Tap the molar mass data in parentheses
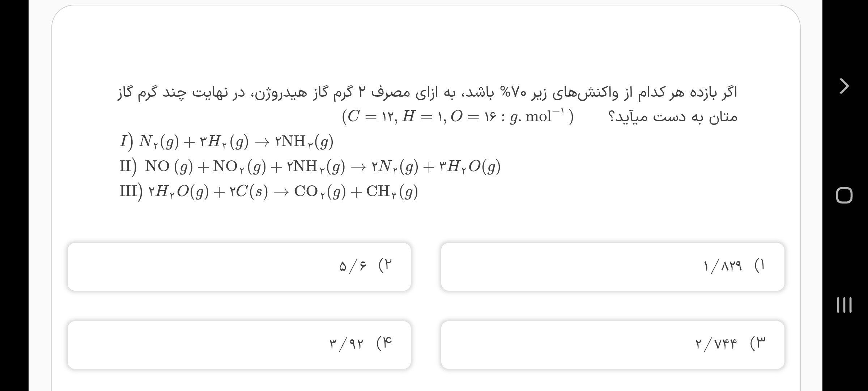The image size is (868, 391). tap(458, 117)
